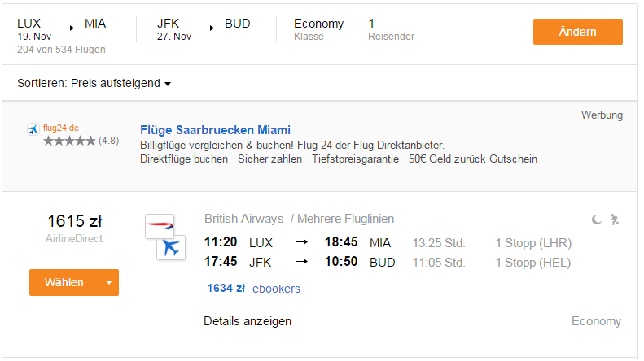
Task: Click the moon overnight flight icon
Action: click(x=596, y=220)
